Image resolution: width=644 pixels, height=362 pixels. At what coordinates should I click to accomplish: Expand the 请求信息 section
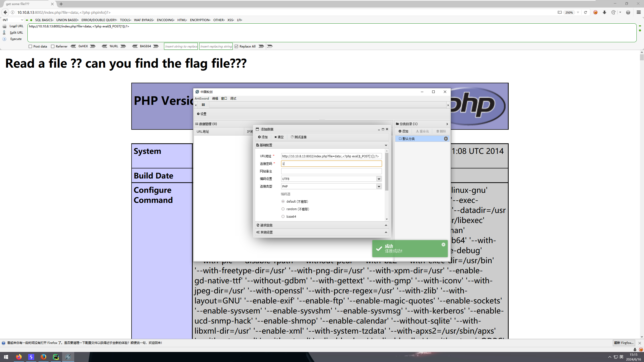[x=386, y=225]
